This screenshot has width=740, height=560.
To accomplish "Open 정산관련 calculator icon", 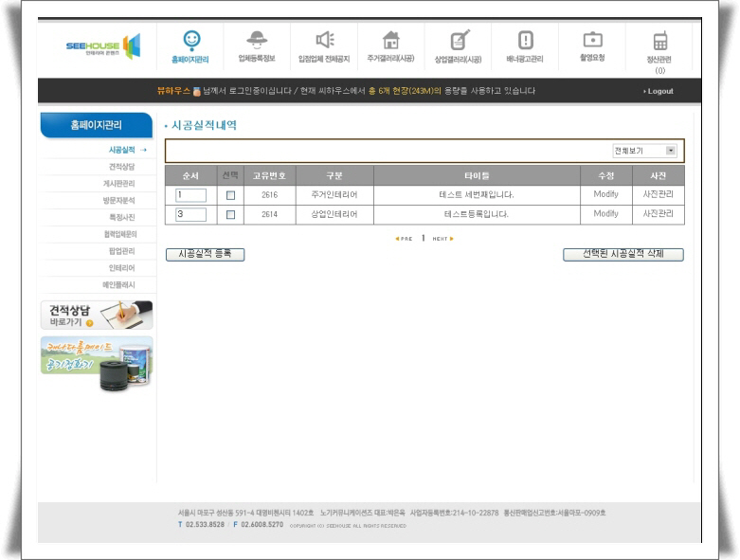I will pos(659,41).
